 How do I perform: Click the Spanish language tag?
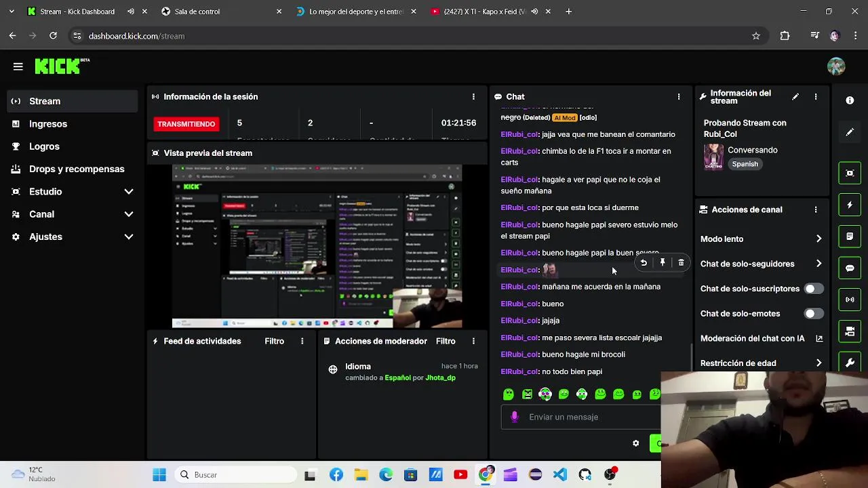pos(745,164)
